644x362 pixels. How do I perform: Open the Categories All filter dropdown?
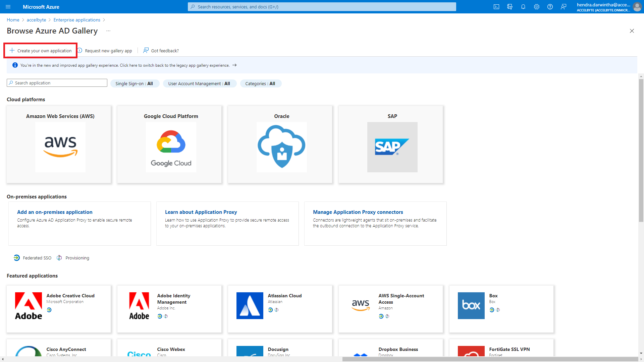click(x=261, y=83)
